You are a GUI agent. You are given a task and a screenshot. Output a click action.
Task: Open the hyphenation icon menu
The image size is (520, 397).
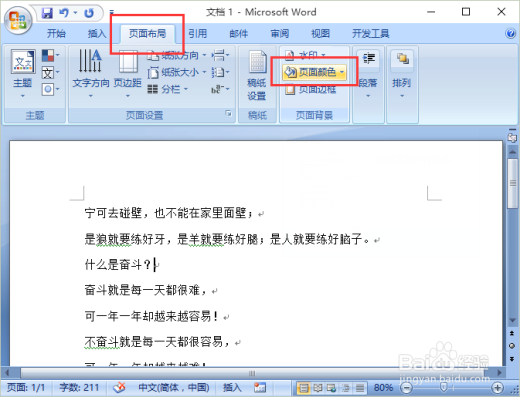click(220, 89)
